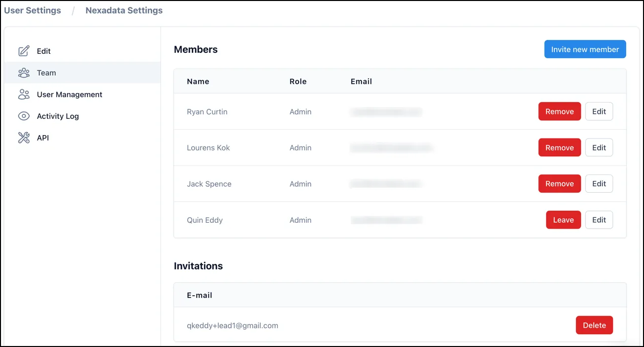
Task: Invite new member button
Action: (585, 49)
